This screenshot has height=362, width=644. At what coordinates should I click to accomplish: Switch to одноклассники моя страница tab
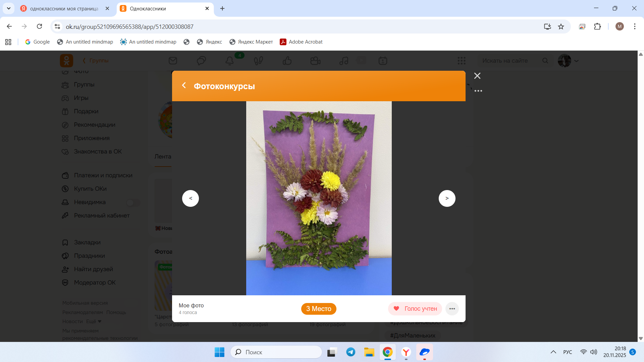coord(64,9)
